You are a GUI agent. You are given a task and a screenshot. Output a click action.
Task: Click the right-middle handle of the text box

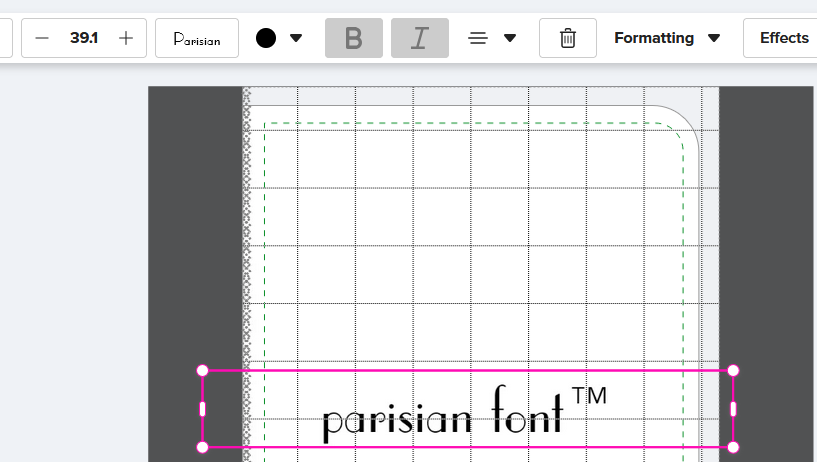pyautogui.click(x=733, y=409)
